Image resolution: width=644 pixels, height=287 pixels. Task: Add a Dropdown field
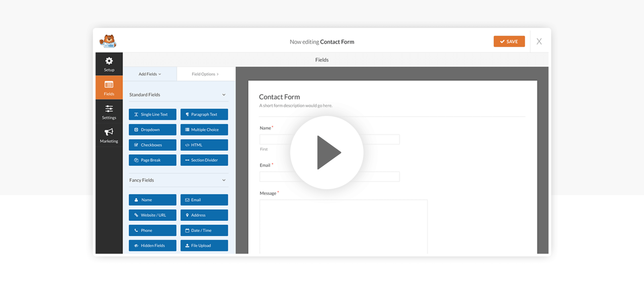tap(153, 130)
